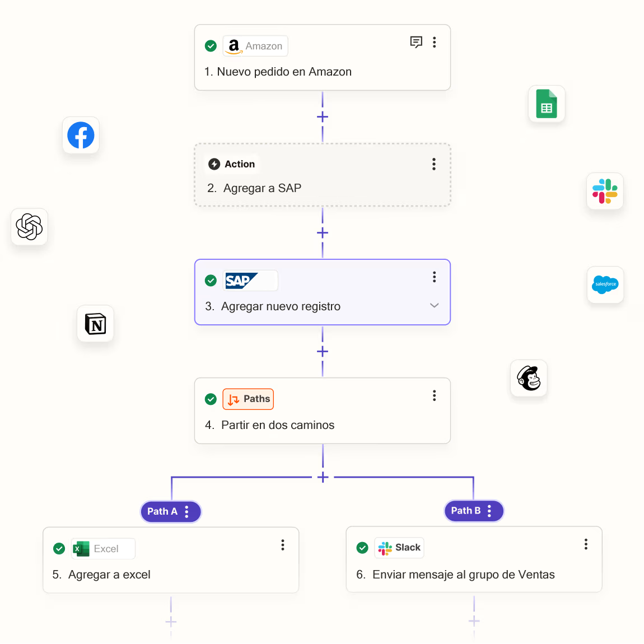Open comments on the Amazon step

point(416,42)
